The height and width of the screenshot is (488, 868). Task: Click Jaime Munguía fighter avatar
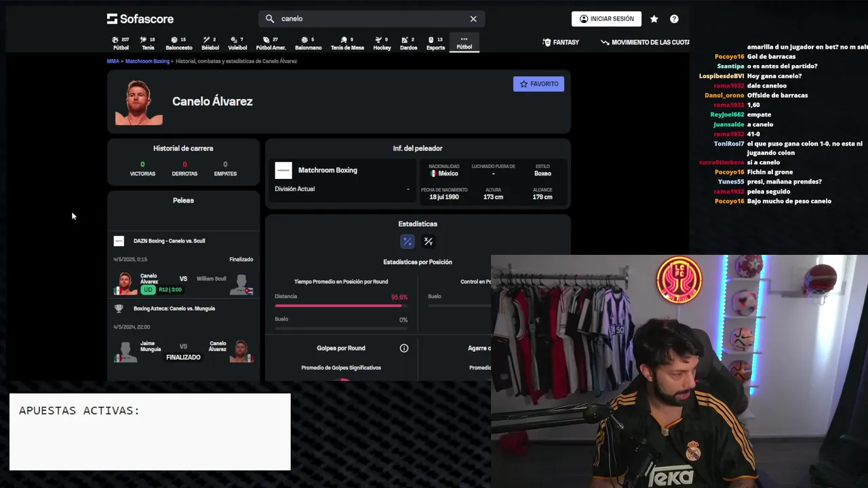(x=125, y=351)
